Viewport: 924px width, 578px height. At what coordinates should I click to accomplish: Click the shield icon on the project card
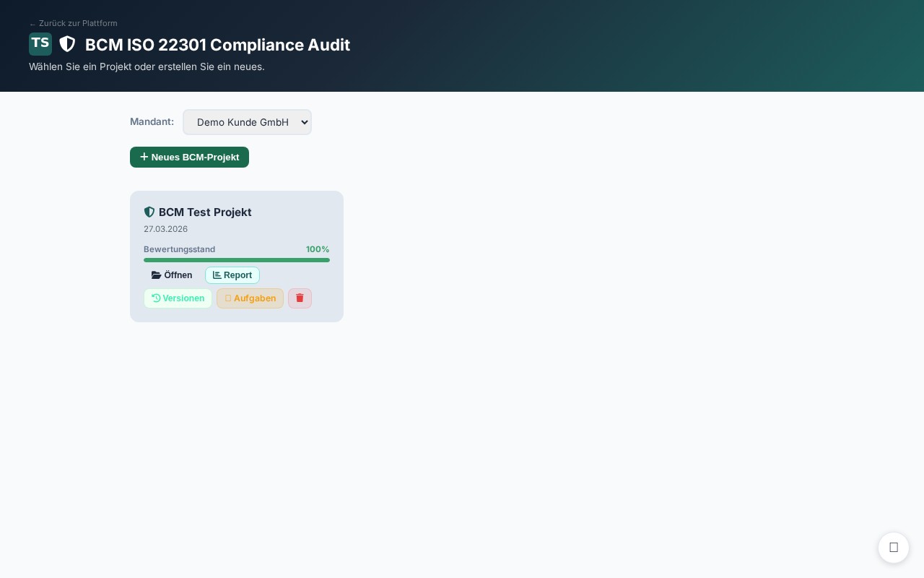point(149,212)
